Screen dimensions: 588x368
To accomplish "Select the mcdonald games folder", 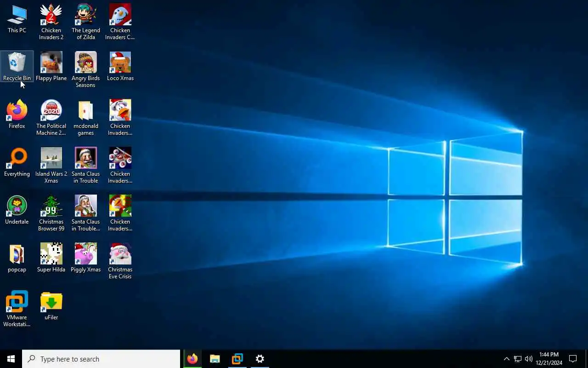I will coord(85,118).
